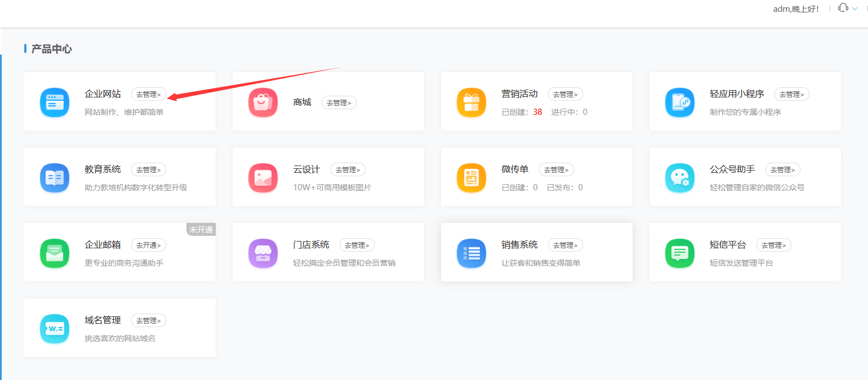Click 去管理 on the 企业网站 card
The width and height of the screenshot is (868, 380).
click(x=148, y=94)
